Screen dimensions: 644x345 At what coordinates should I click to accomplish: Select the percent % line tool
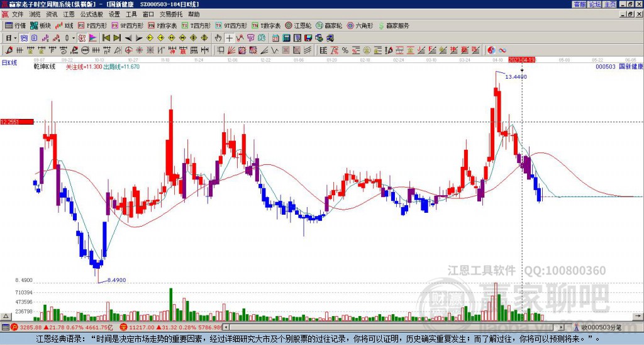(345, 50)
